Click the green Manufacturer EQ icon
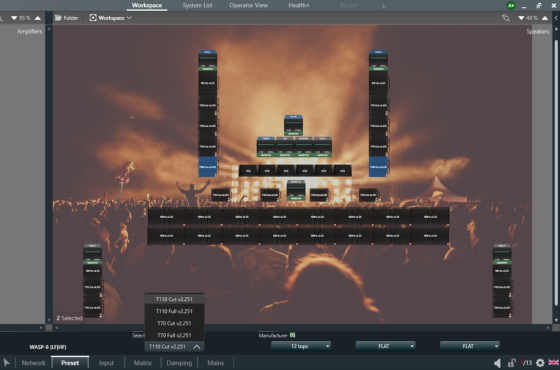This screenshot has width=560, height=370. coord(292,335)
